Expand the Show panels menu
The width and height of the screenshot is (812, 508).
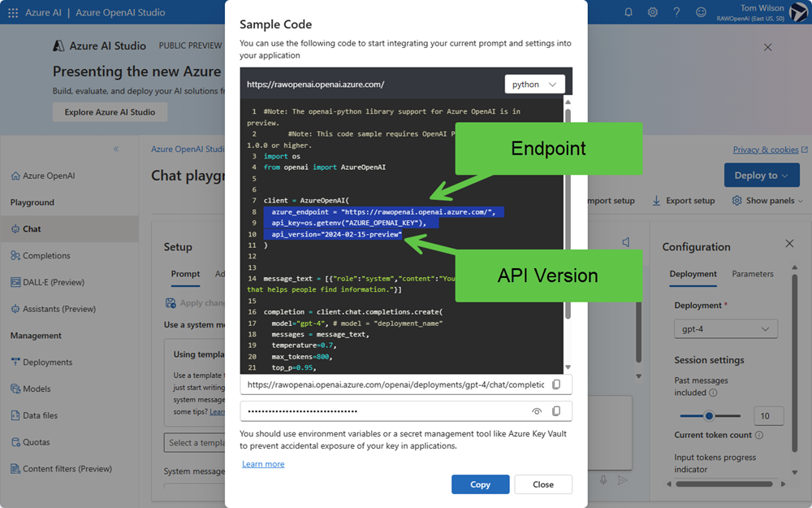[767, 201]
